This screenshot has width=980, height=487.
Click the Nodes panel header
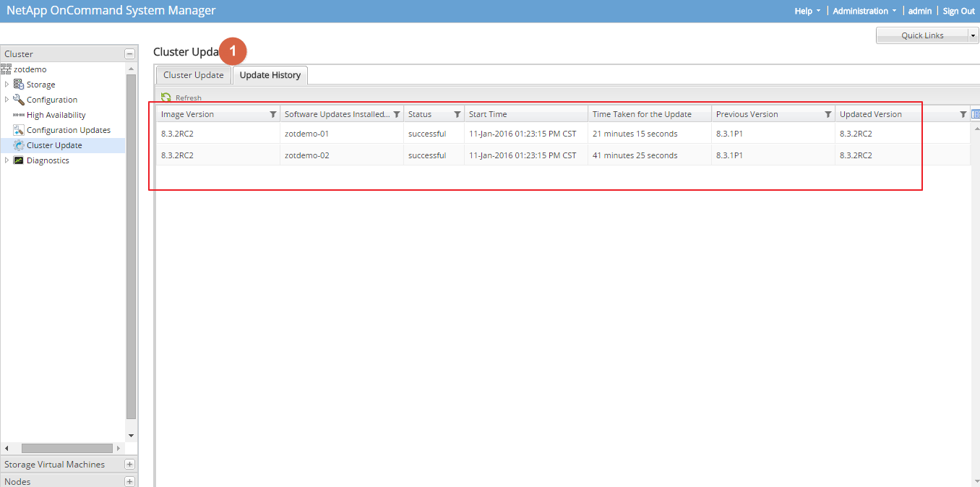69,480
